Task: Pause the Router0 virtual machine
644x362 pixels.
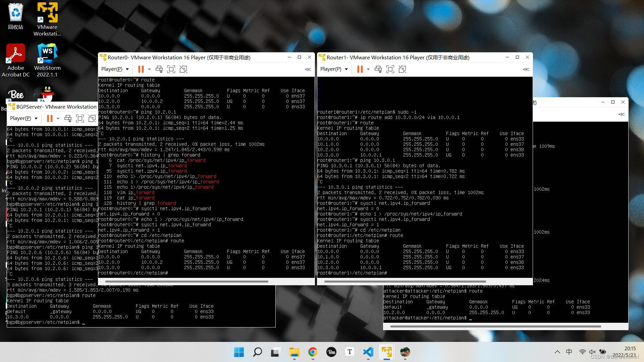Action: coord(141,69)
